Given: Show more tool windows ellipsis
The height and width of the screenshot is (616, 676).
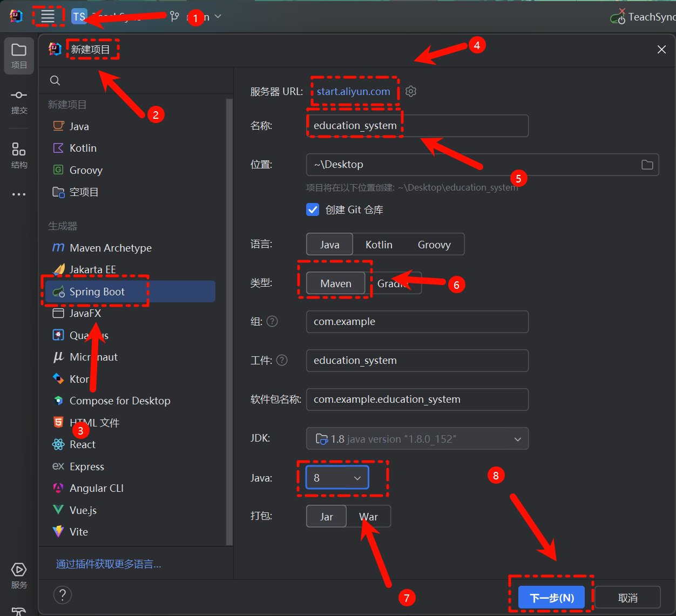Looking at the screenshot, I should coord(19,194).
